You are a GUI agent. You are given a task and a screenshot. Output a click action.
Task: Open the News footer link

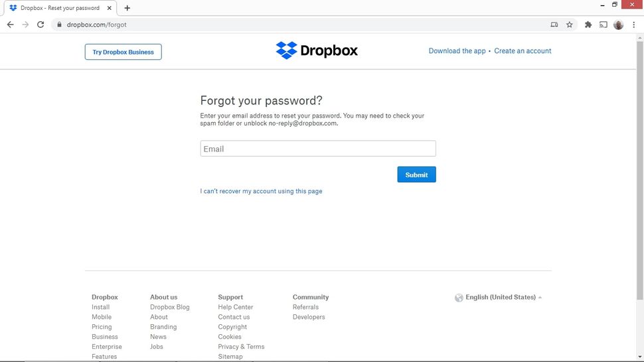pyautogui.click(x=158, y=337)
